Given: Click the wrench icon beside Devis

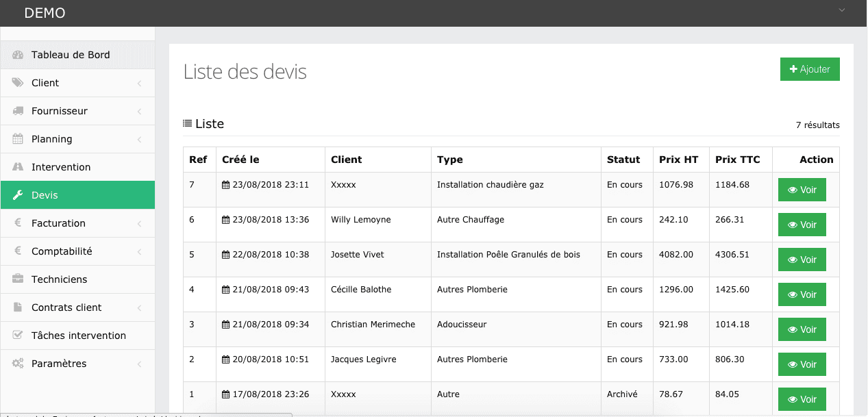Looking at the screenshot, I should point(18,195).
